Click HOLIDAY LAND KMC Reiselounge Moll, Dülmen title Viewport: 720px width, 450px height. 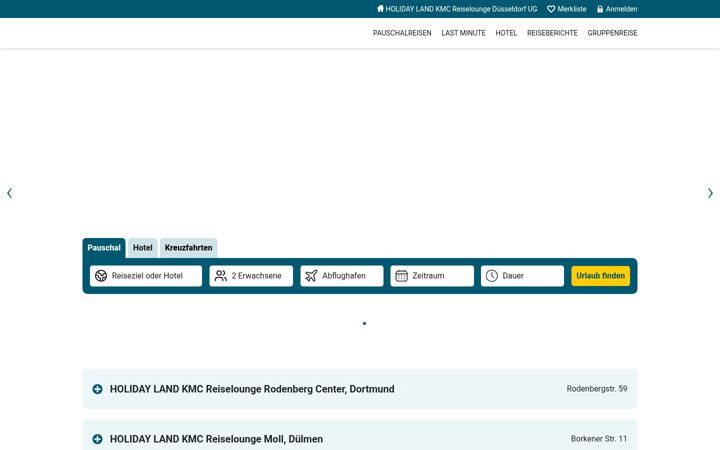216,439
